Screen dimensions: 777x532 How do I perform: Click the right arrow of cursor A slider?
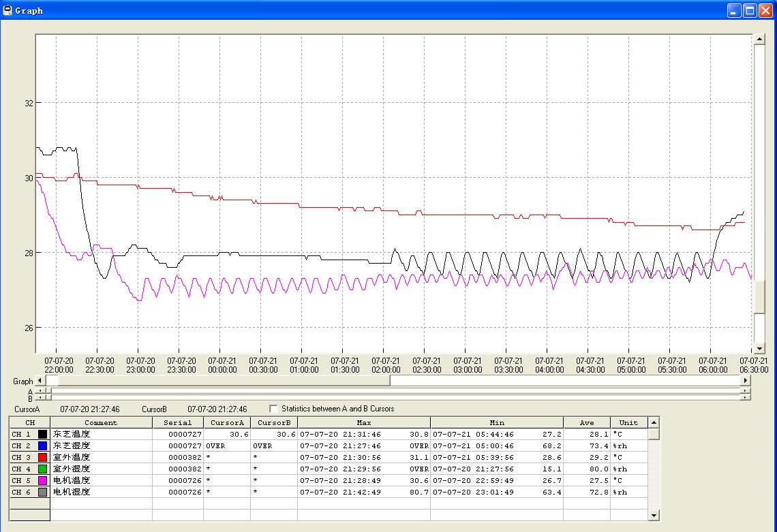pyautogui.click(x=744, y=392)
